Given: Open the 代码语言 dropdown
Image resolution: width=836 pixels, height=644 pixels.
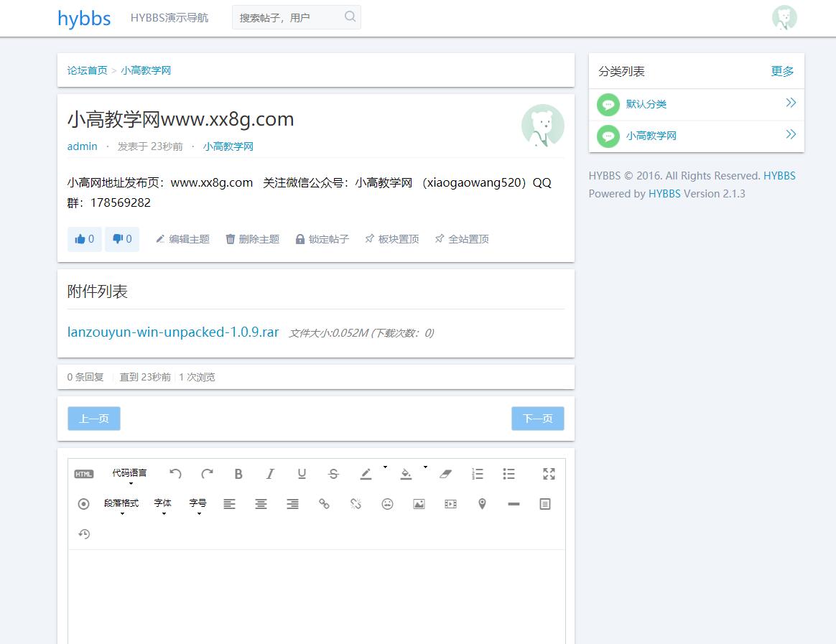Looking at the screenshot, I should (x=129, y=475).
